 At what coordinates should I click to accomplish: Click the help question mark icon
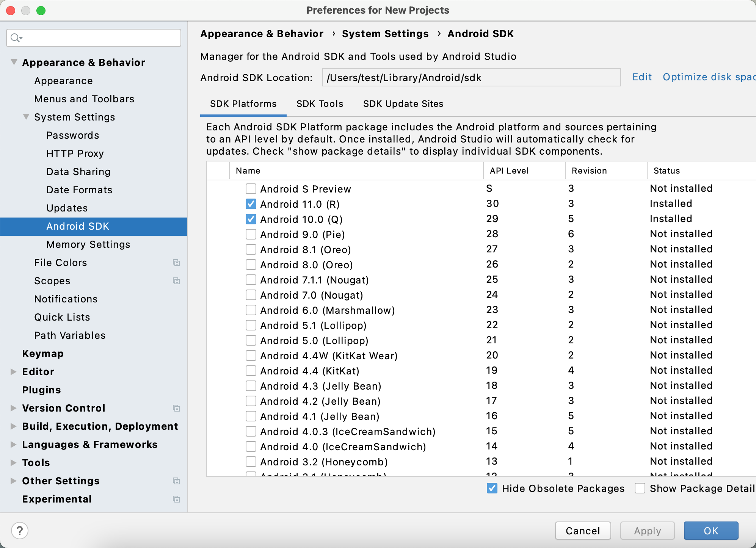19,531
